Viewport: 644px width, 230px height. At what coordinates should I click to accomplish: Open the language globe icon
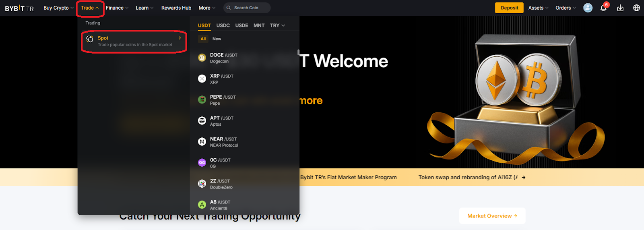636,8
